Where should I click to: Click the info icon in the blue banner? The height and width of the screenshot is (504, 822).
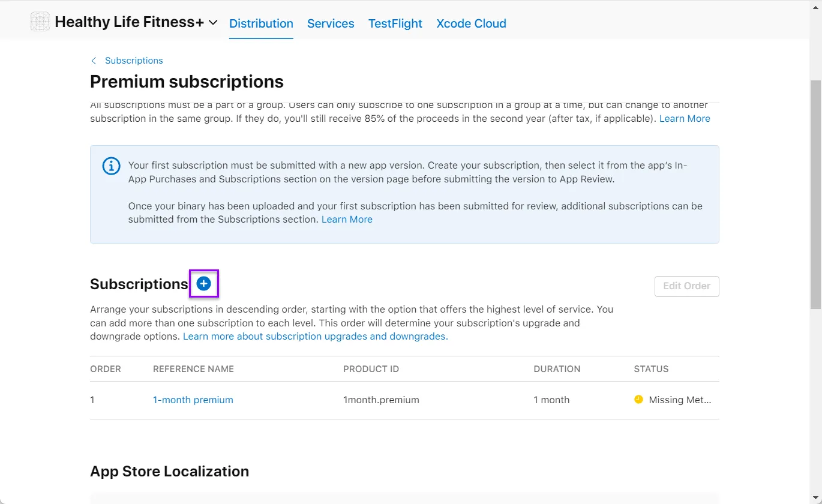point(111,166)
